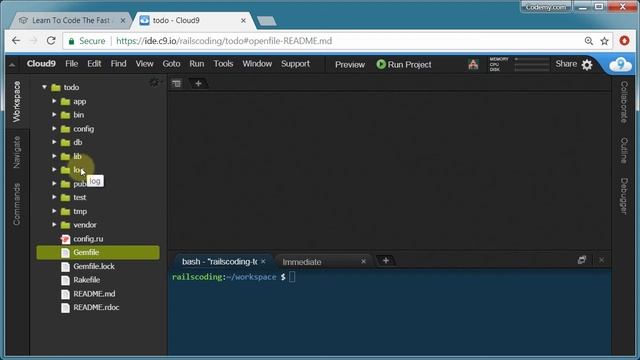The image size is (640, 360).
Task: Expand the app folder
Action: 54,101
